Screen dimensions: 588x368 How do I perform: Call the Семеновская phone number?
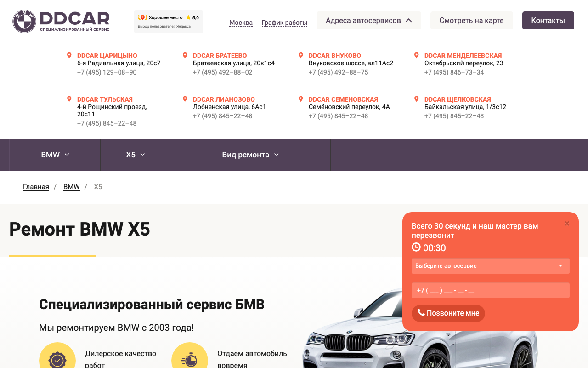pos(338,116)
